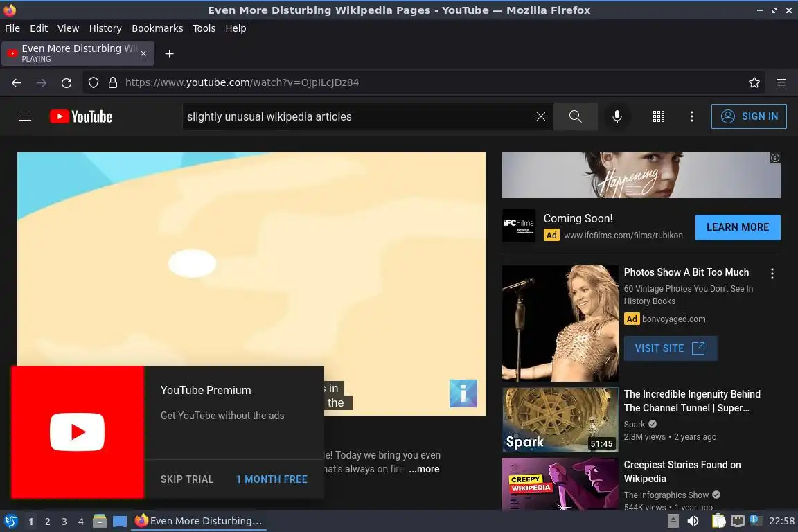This screenshot has height=532, width=798.
Task: Click the show desktop taskbar icon
Action: (120, 521)
